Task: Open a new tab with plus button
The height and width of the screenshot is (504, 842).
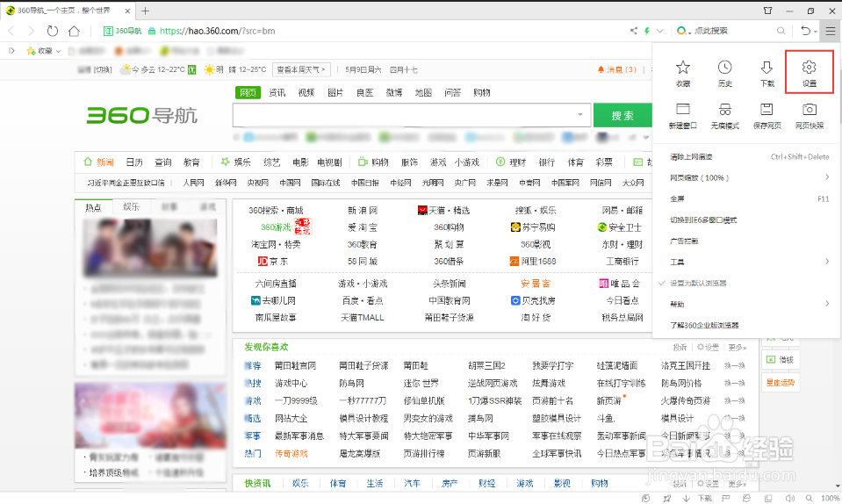Action: pyautogui.click(x=146, y=11)
